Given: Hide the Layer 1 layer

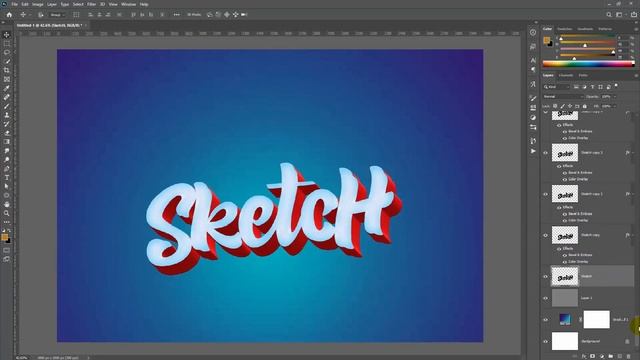Looking at the screenshot, I should click(x=545, y=298).
